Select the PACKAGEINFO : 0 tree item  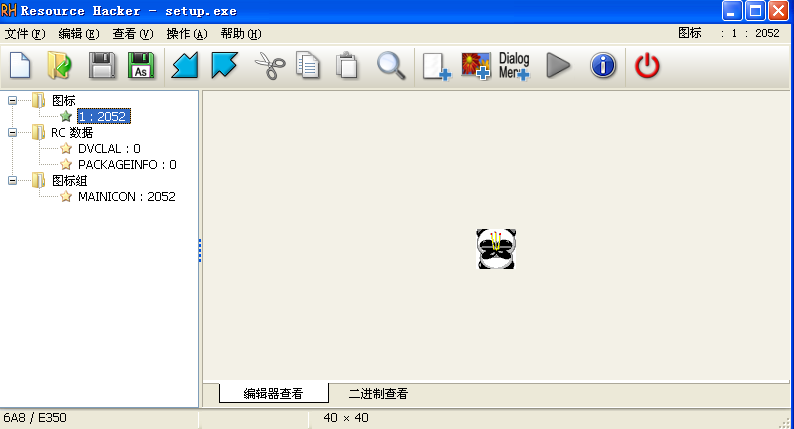(126, 164)
